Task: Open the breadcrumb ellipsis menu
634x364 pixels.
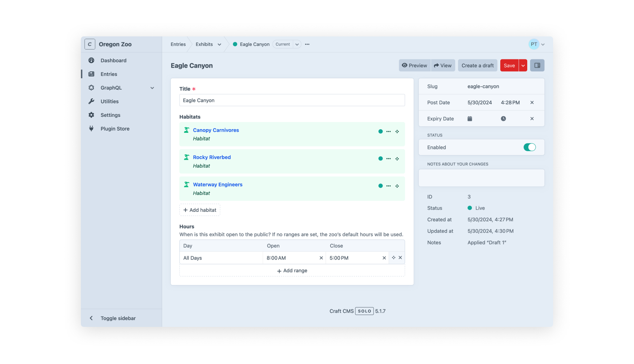Action: (307, 44)
